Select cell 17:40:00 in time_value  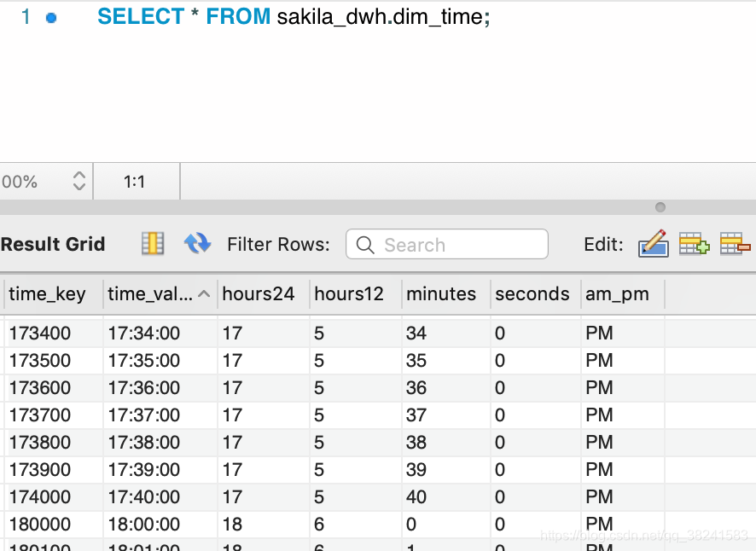pyautogui.click(x=160, y=497)
